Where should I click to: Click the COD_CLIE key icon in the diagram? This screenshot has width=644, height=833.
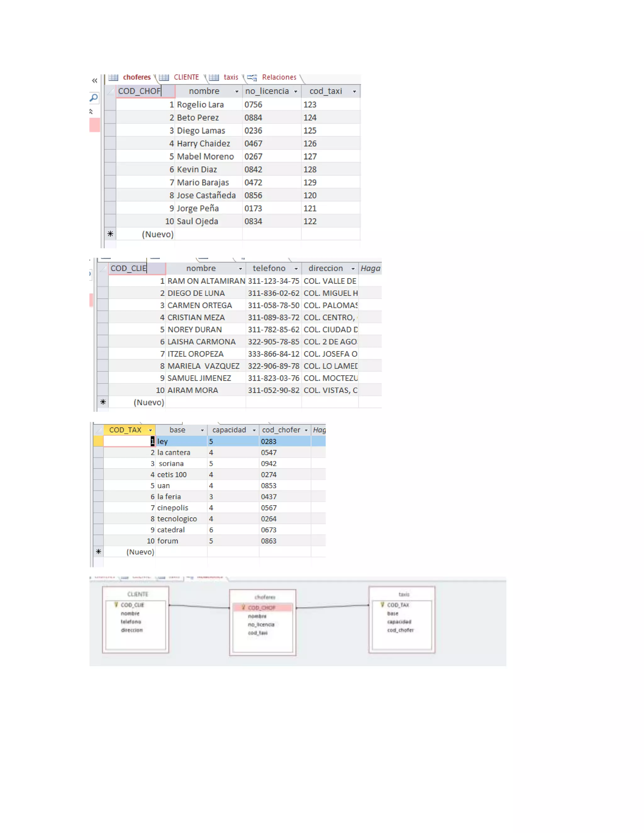tap(116, 604)
